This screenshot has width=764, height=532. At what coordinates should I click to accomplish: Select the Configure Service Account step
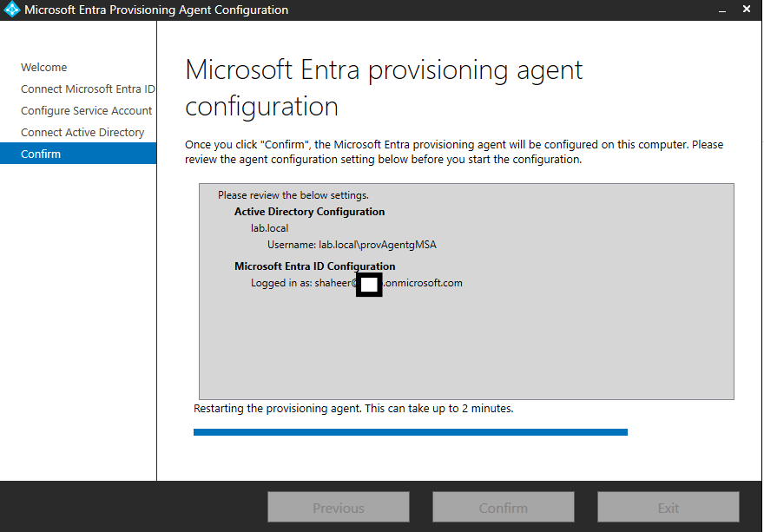coord(86,111)
